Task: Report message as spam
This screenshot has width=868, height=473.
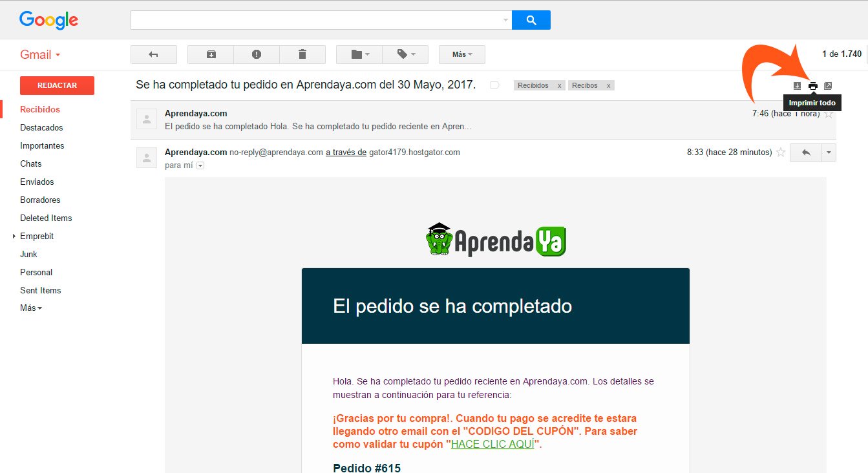Action: pos(257,54)
